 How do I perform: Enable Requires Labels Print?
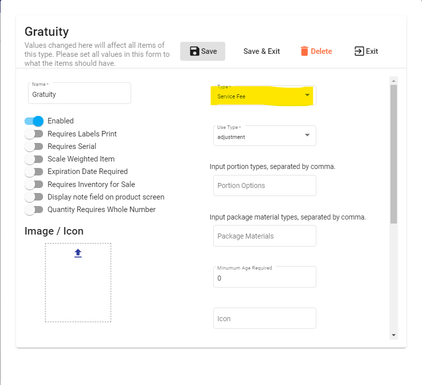pyautogui.click(x=34, y=134)
